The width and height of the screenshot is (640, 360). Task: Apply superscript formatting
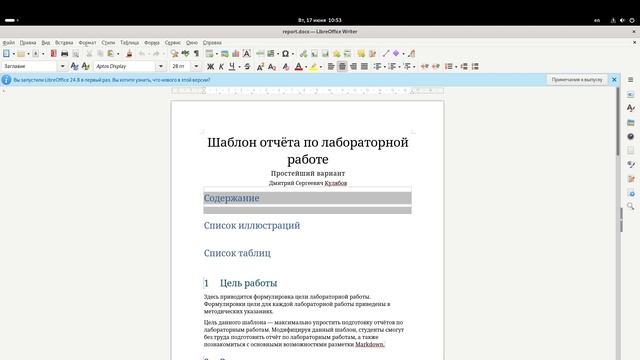click(x=260, y=66)
